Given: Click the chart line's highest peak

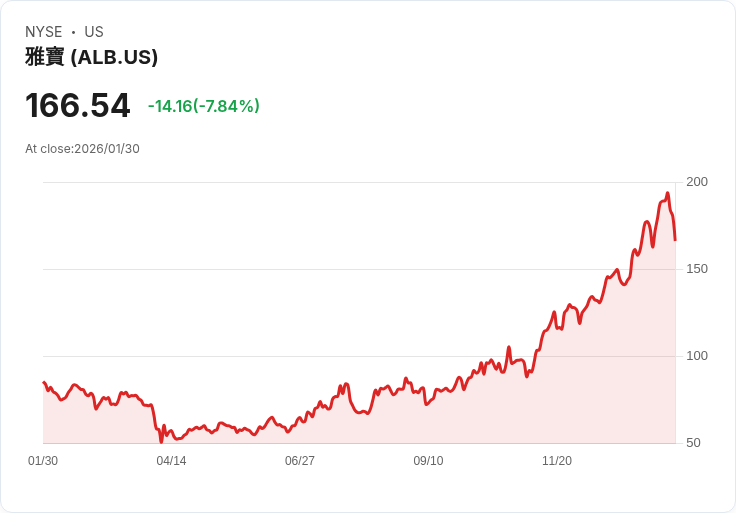Looking at the screenshot, I should (x=667, y=194).
